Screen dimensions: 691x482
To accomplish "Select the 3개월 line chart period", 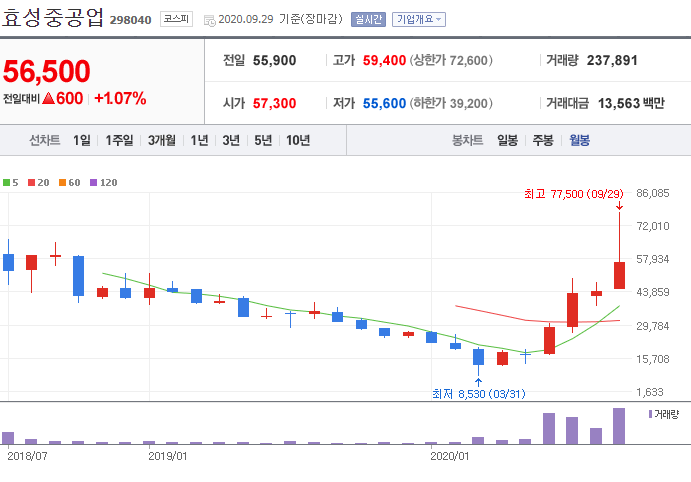I will pyautogui.click(x=162, y=141).
